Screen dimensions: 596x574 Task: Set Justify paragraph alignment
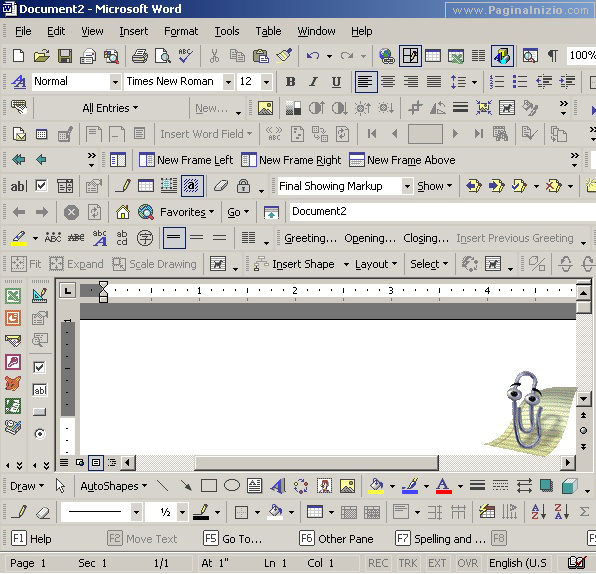tap(434, 82)
